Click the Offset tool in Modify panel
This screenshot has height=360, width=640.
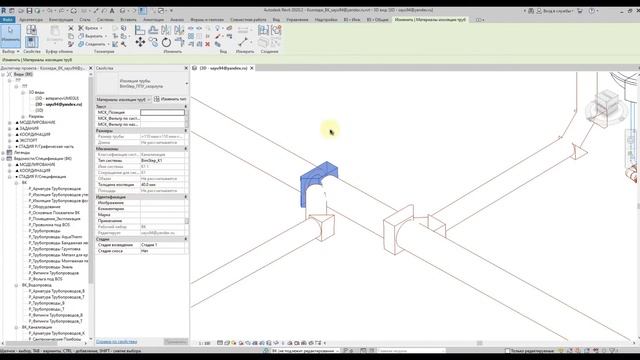(x=153, y=30)
